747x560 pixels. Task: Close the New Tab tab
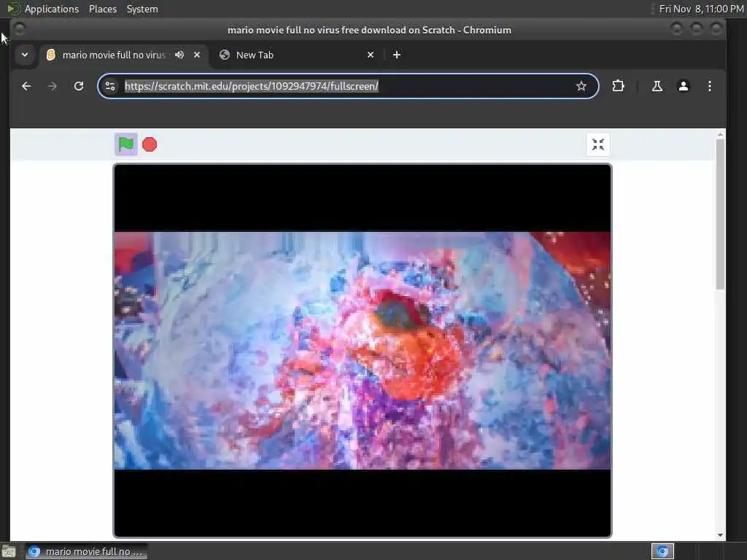click(x=371, y=55)
